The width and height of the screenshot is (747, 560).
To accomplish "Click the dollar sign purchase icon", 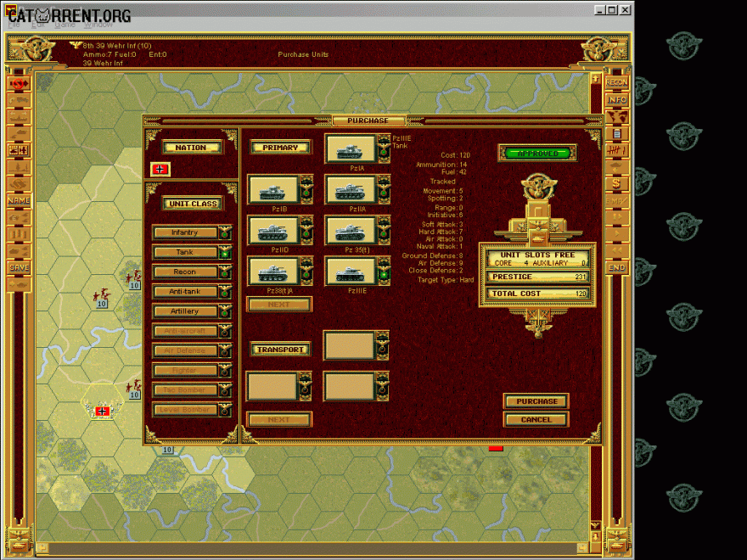I will [x=616, y=184].
